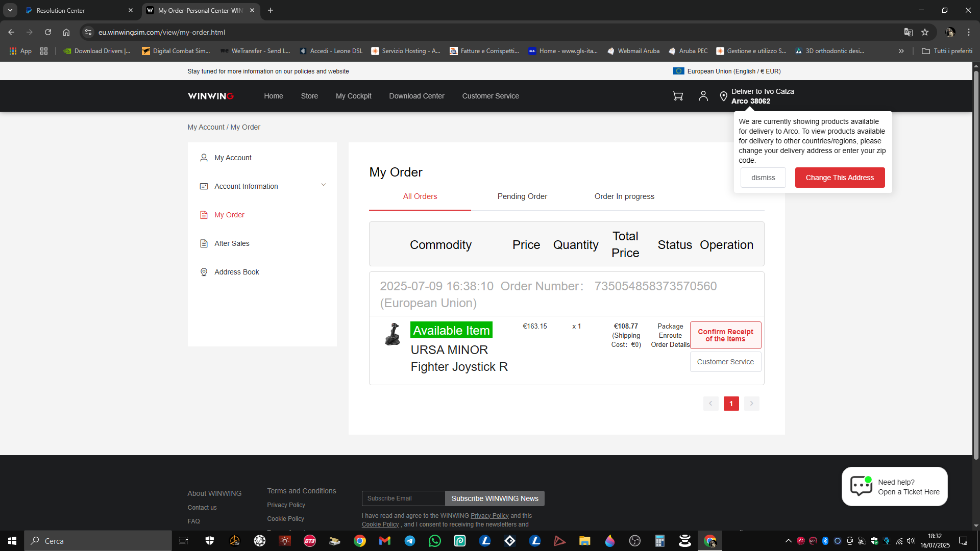Switch to the Pending Order tab
Viewport: 980px width, 551px height.
(522, 196)
